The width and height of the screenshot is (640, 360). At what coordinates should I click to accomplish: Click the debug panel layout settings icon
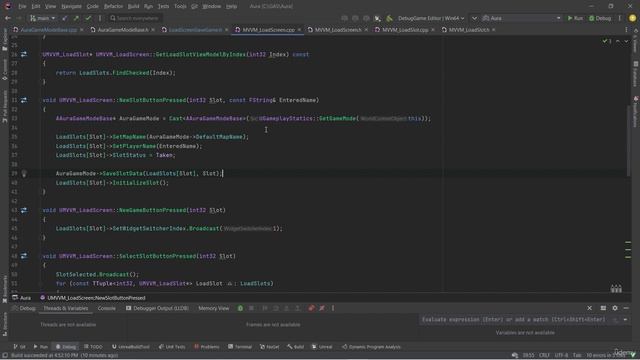click(603, 308)
